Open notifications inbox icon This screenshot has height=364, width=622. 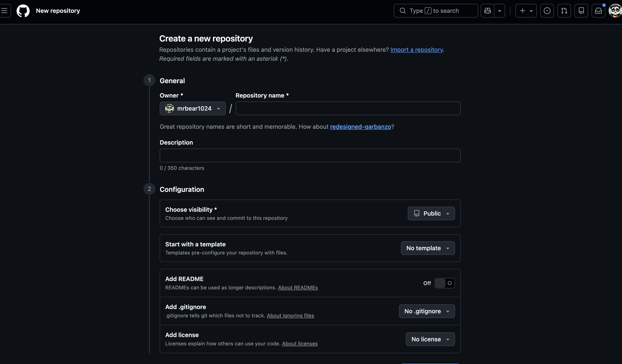pyautogui.click(x=598, y=11)
